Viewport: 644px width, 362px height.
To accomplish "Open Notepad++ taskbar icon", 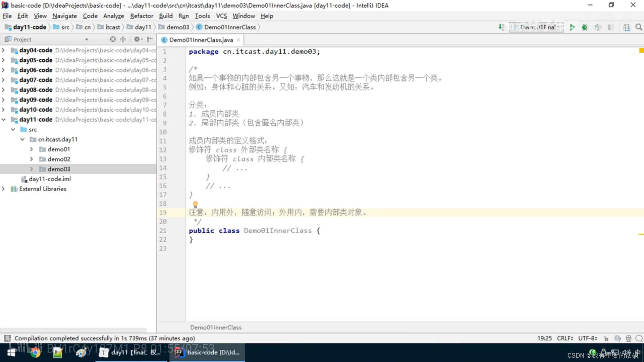I will [x=58, y=352].
